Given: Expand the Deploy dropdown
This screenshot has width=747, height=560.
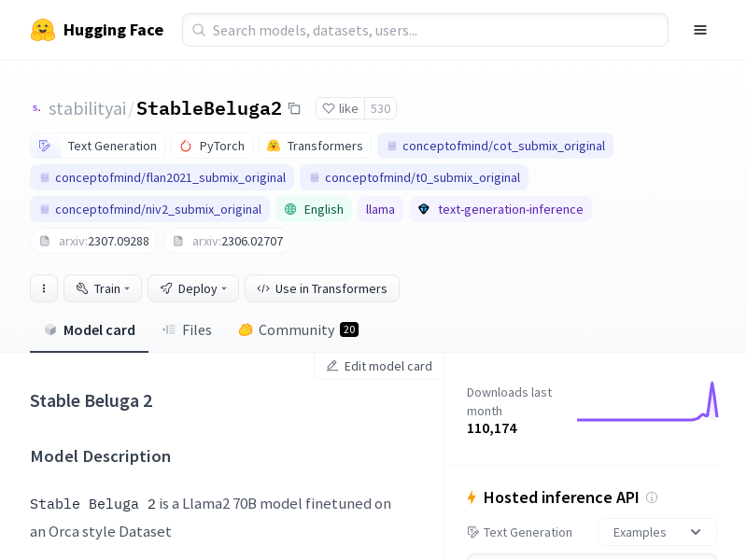Looking at the screenshot, I should point(193,288).
